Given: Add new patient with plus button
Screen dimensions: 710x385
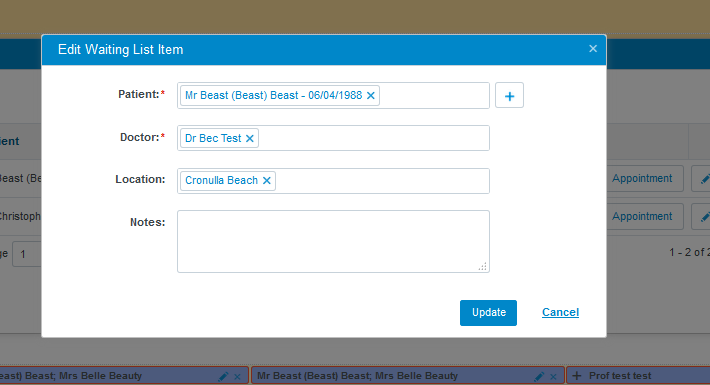Looking at the screenshot, I should (x=509, y=95).
